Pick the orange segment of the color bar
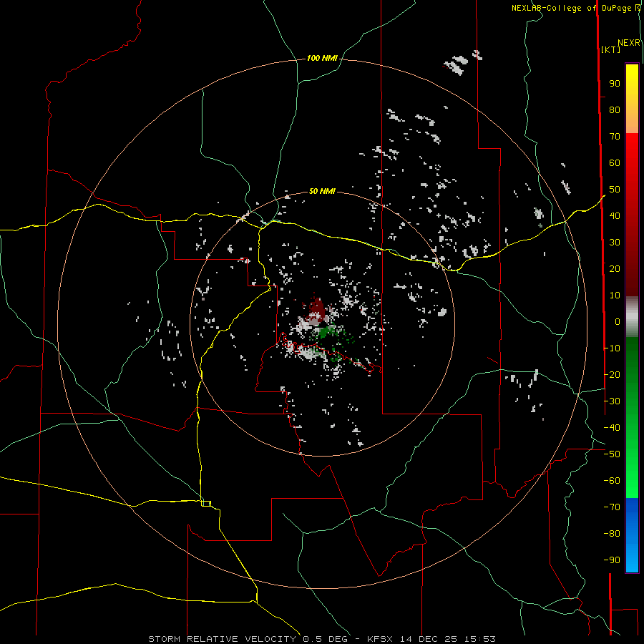This screenshot has height=644, width=644. [x=632, y=122]
